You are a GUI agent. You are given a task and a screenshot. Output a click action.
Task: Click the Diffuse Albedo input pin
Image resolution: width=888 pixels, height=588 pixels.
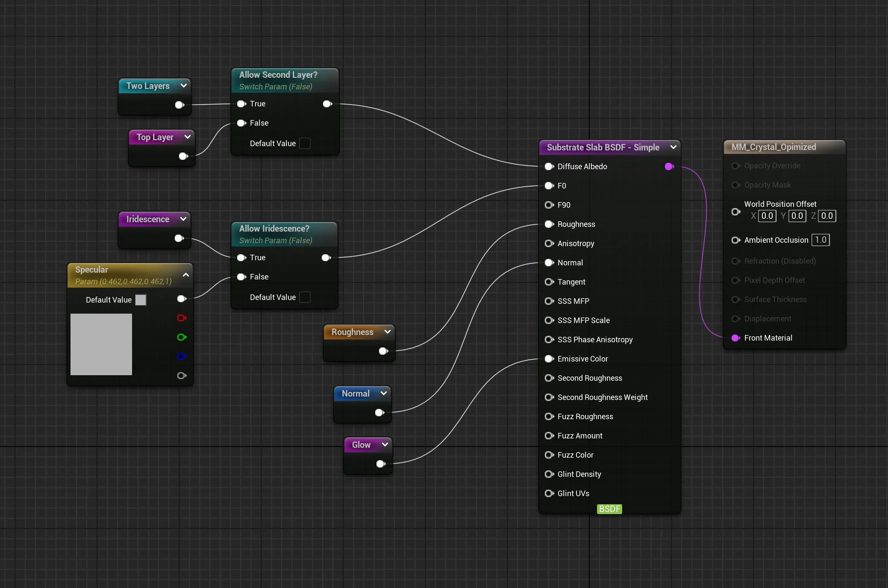click(x=549, y=167)
